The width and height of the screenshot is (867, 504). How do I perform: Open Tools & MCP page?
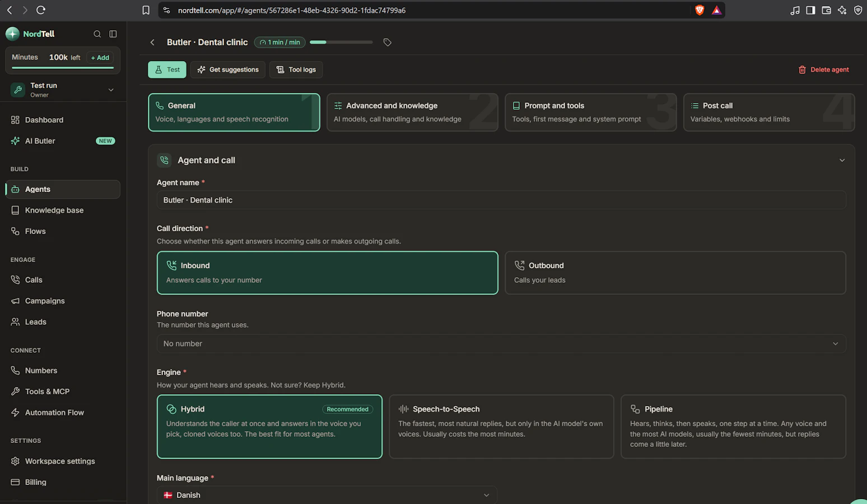63,391
